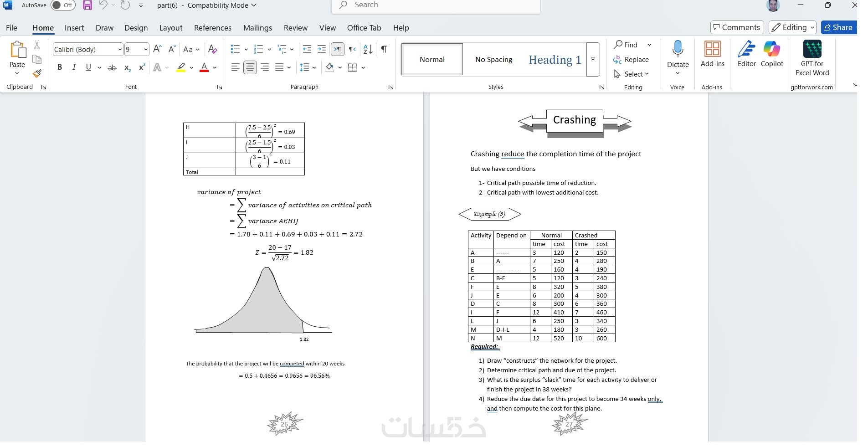Open the Comments pane
868x447 pixels.
coord(737,27)
